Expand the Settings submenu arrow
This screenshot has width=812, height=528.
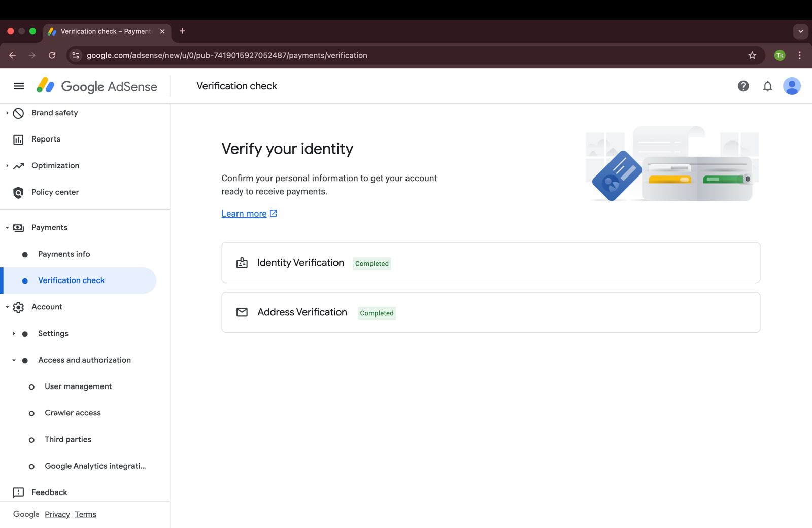pyautogui.click(x=14, y=334)
